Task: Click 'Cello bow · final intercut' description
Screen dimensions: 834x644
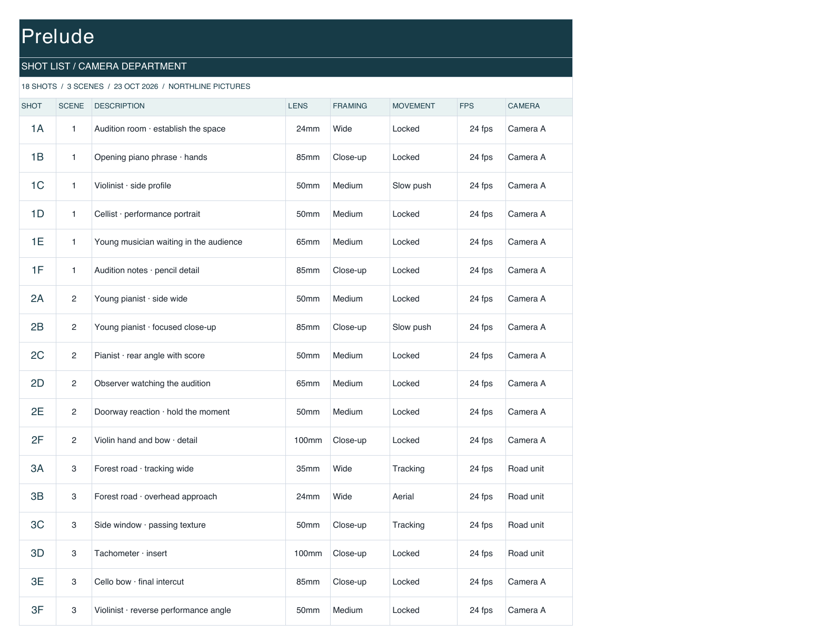Action: [x=139, y=582]
